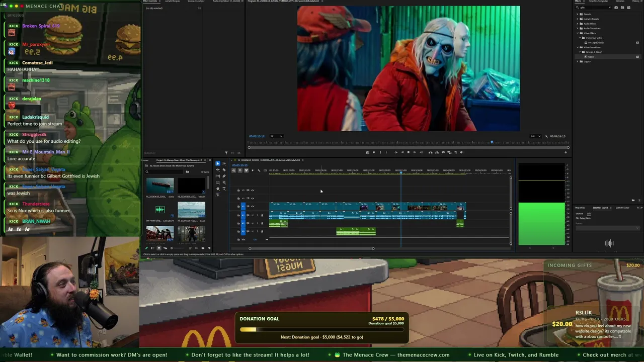Image resolution: width=644 pixels, height=362 pixels.
Task: Open the Graphics Templates tab
Action: click(599, 2)
